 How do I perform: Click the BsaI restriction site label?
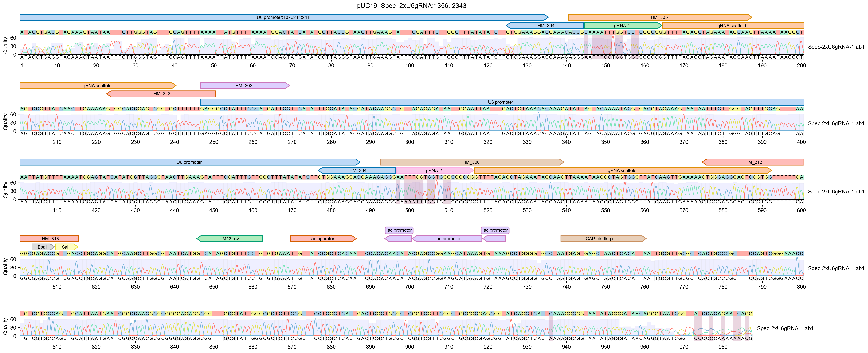(42, 247)
